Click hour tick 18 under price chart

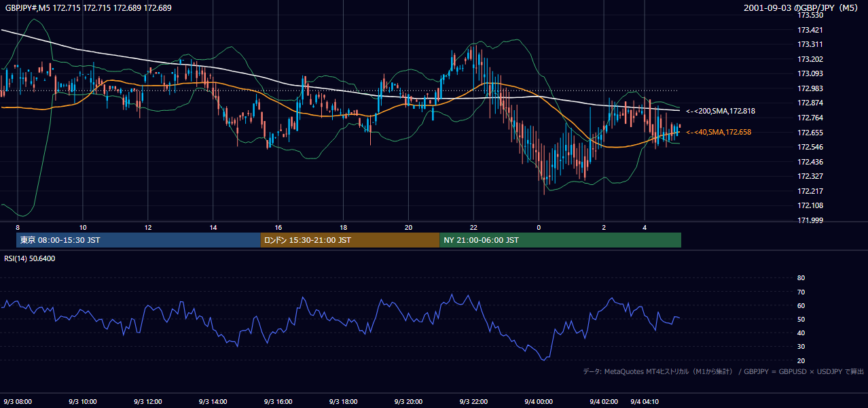pyautogui.click(x=344, y=227)
